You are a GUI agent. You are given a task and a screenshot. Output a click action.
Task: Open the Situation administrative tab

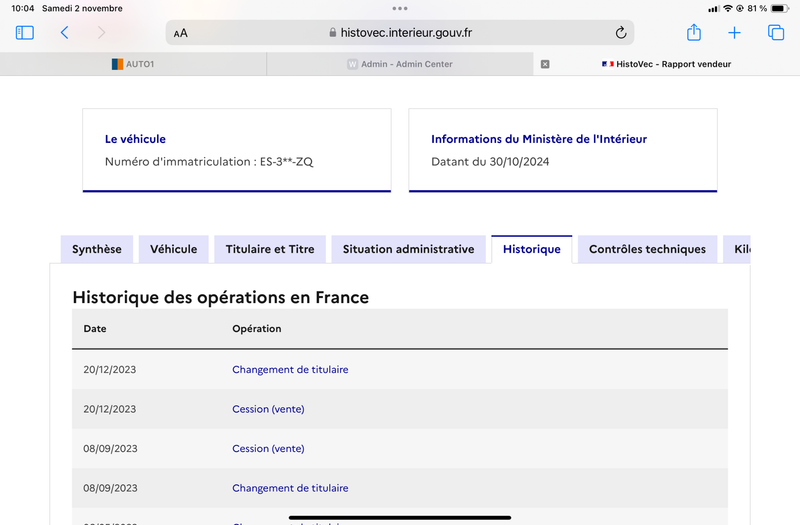tap(409, 249)
